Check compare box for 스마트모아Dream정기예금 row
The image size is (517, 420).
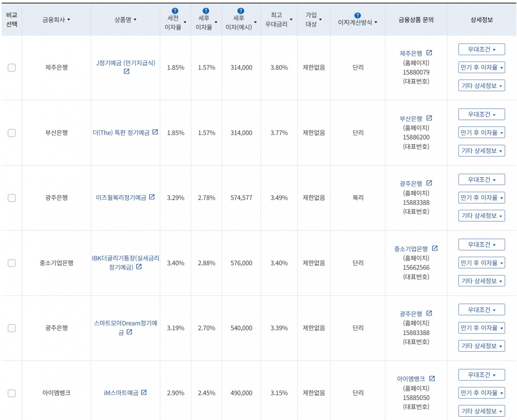point(12,328)
